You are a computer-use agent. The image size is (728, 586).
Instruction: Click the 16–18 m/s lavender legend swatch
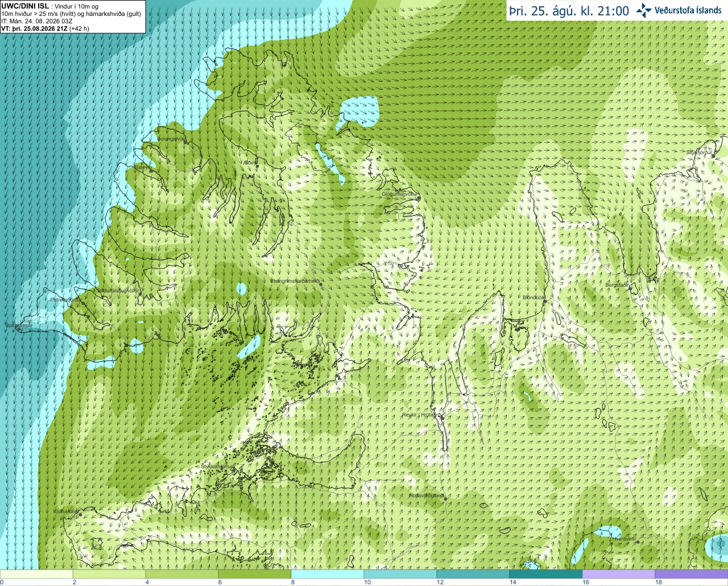[x=618, y=574]
